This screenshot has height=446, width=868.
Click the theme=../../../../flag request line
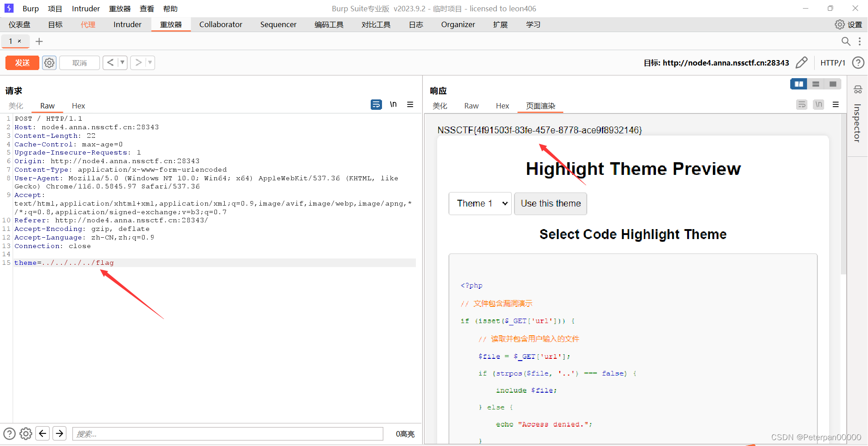[215, 263]
